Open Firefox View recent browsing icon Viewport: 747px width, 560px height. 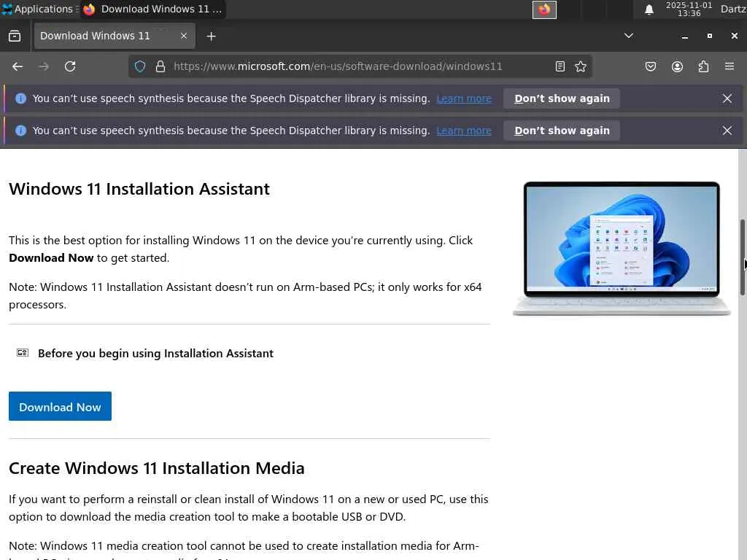coord(15,36)
